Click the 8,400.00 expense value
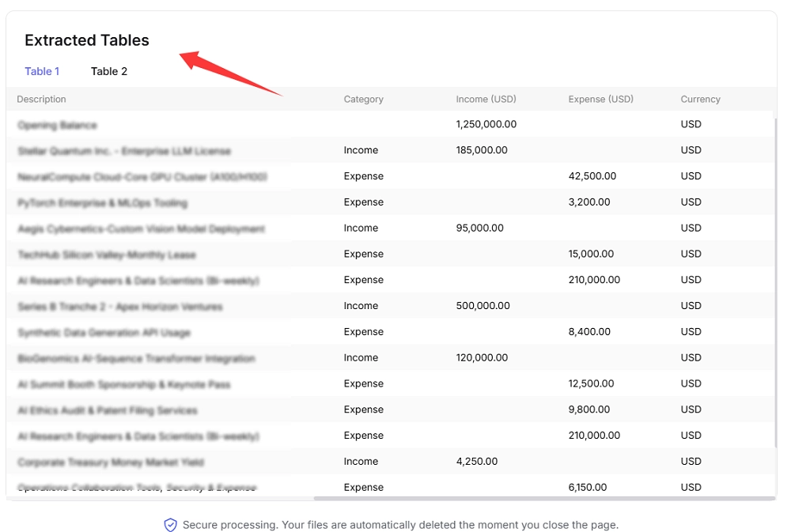791x532 pixels. point(589,331)
